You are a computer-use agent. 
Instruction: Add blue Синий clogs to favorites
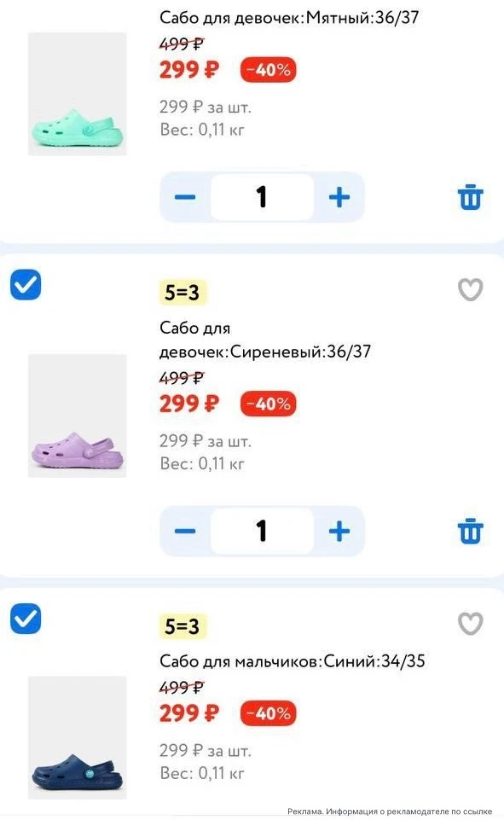[470, 623]
